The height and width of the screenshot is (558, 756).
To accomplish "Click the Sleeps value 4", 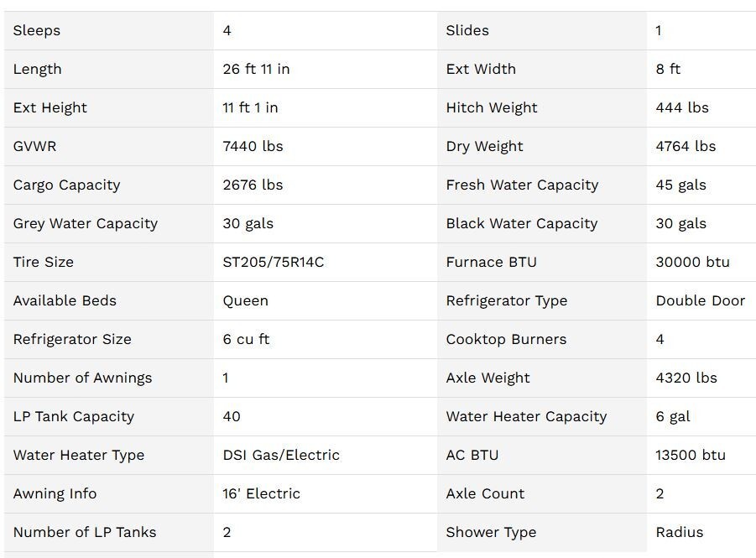I will (x=227, y=30).
